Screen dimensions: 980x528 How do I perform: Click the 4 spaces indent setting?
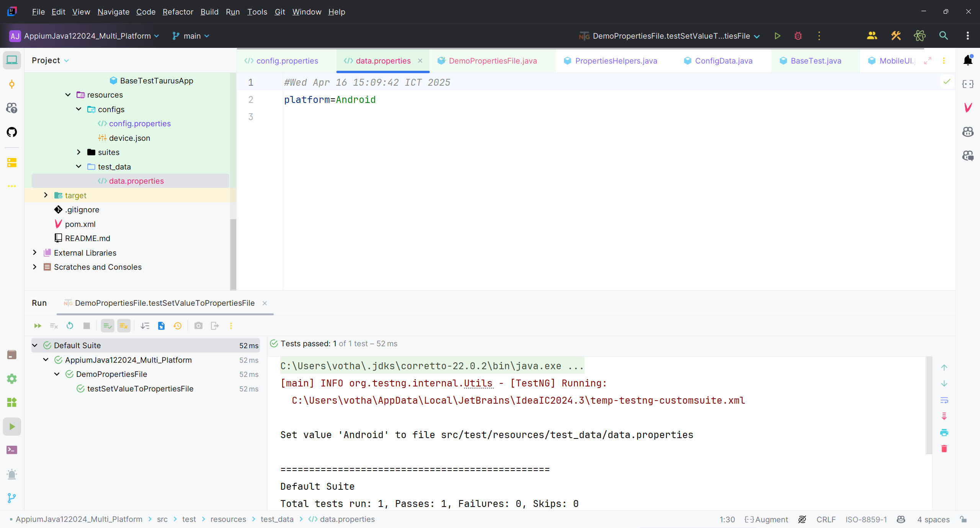pos(933,519)
